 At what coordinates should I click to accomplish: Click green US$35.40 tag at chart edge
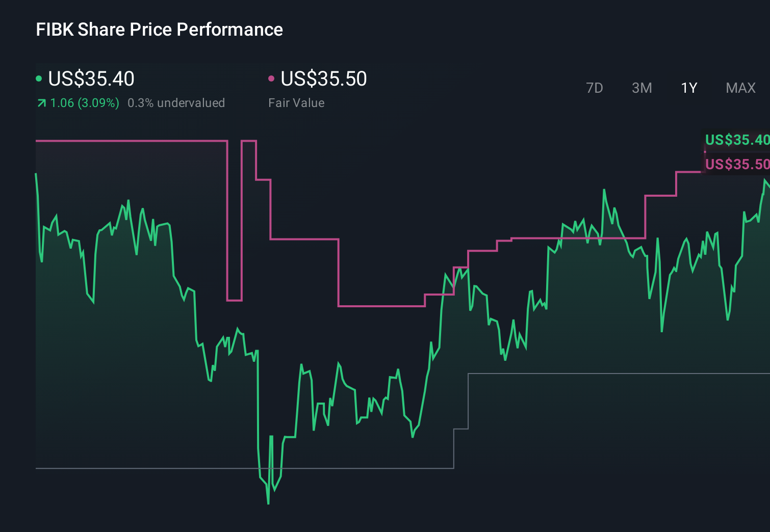pyautogui.click(x=737, y=140)
